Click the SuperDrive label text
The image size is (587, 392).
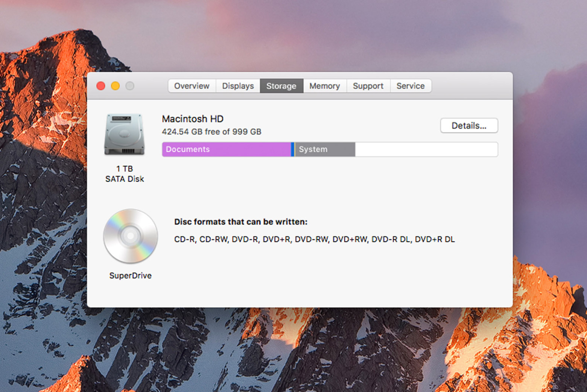coord(130,275)
